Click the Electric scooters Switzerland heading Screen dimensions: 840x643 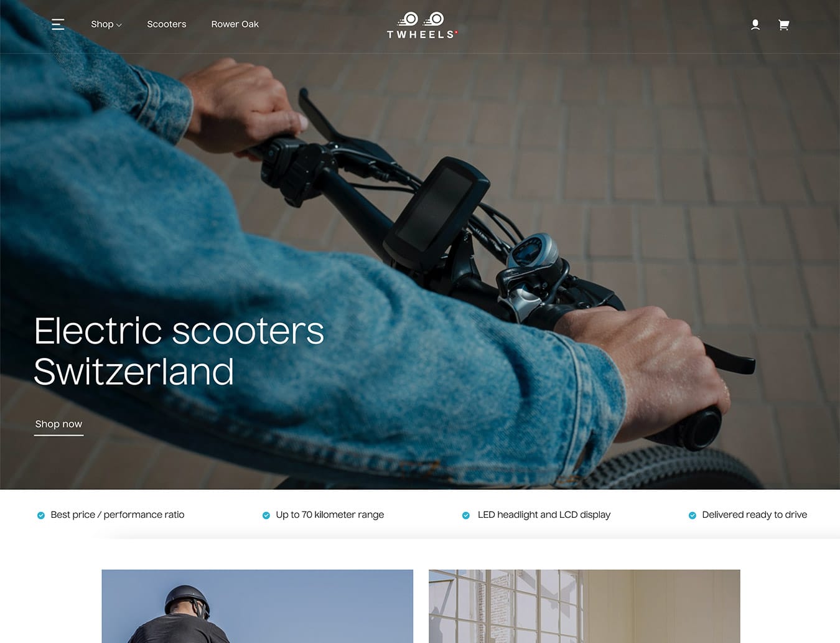[179, 351]
